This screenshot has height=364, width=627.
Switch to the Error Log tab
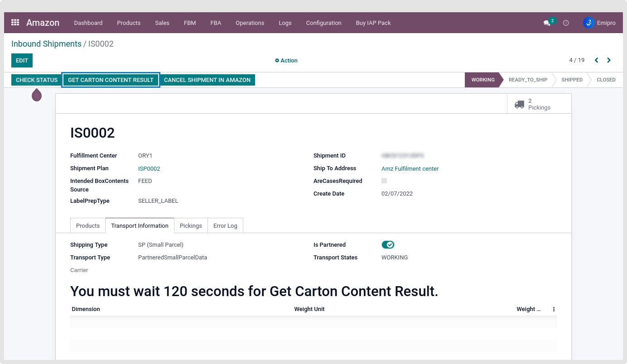click(x=225, y=225)
